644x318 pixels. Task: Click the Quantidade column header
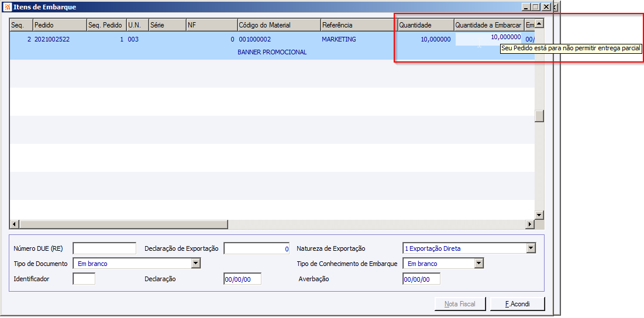[x=426, y=25]
